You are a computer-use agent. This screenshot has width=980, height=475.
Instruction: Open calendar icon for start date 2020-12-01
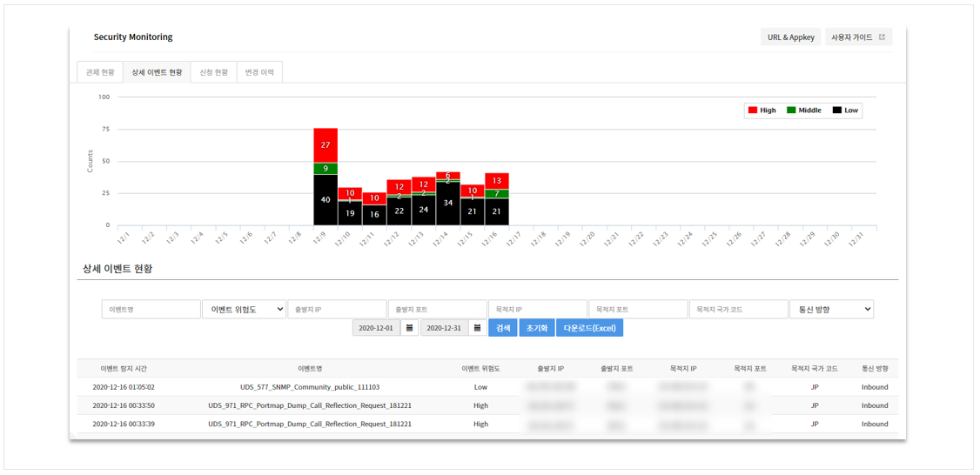tap(409, 328)
